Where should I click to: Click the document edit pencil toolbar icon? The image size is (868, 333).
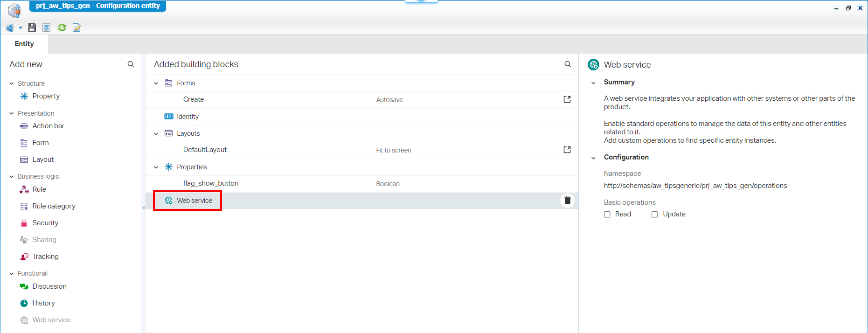pos(77,28)
